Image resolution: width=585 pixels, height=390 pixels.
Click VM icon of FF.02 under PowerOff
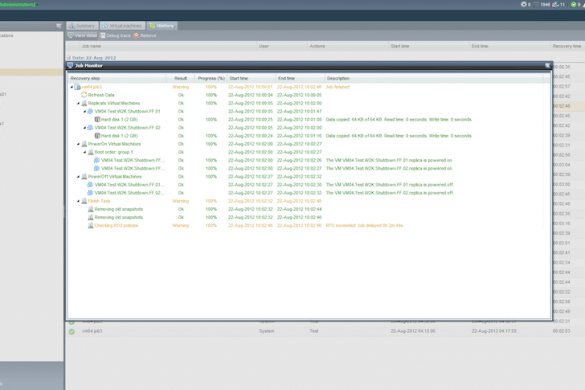point(90,193)
